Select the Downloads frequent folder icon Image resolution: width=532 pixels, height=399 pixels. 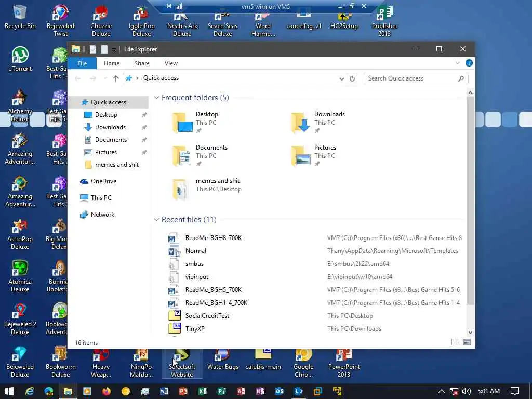(x=301, y=123)
